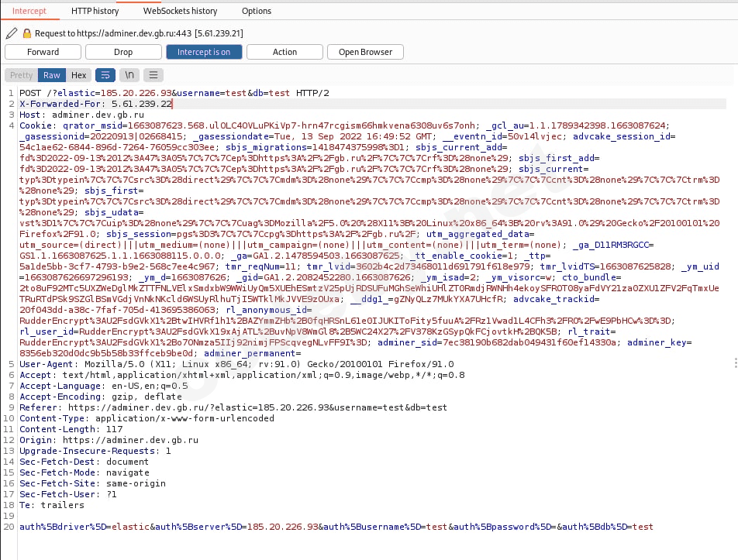Image resolution: width=738 pixels, height=560 pixels.
Task: Click the Open Browser button
Action: tap(365, 52)
